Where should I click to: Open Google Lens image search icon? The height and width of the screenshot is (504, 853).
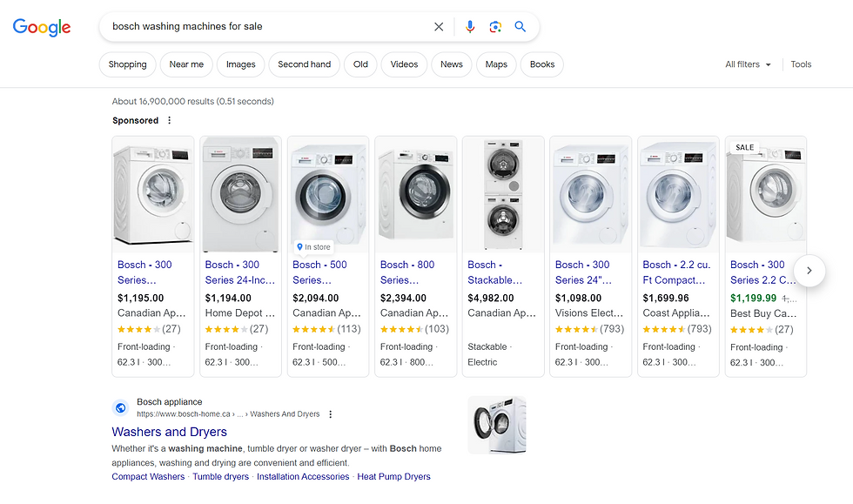tap(495, 27)
